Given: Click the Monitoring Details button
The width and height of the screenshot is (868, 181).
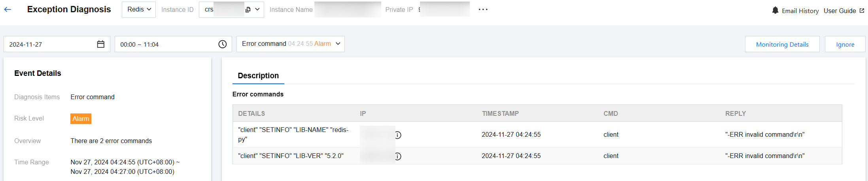Looking at the screenshot, I should tap(782, 44).
